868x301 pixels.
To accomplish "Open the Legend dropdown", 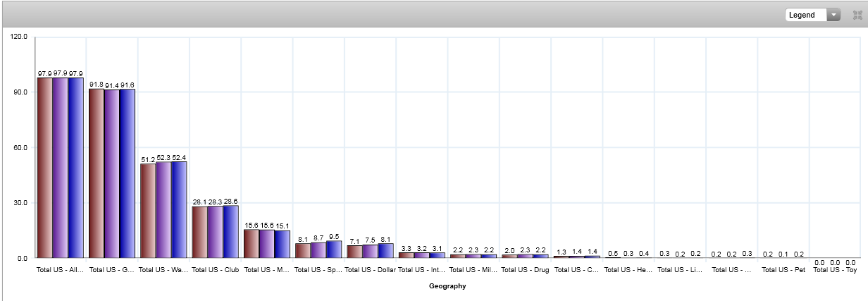I will (x=833, y=15).
